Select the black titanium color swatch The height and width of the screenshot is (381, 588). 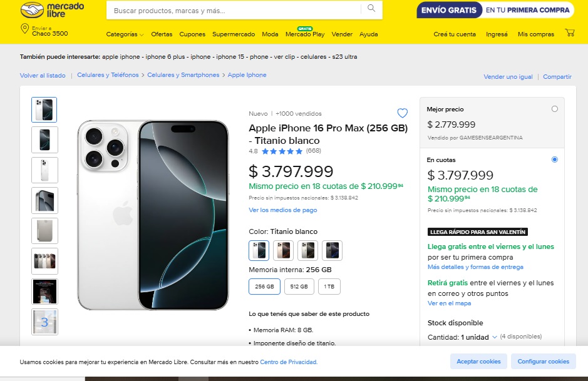[x=332, y=250]
